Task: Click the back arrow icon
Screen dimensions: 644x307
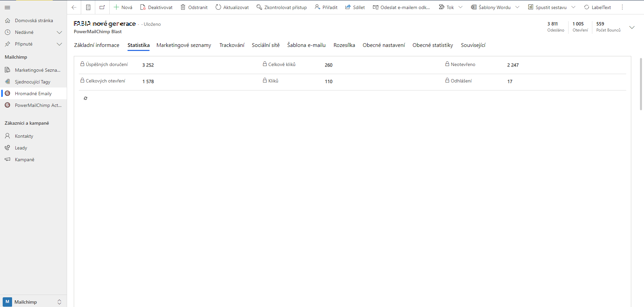Action: pos(74,7)
